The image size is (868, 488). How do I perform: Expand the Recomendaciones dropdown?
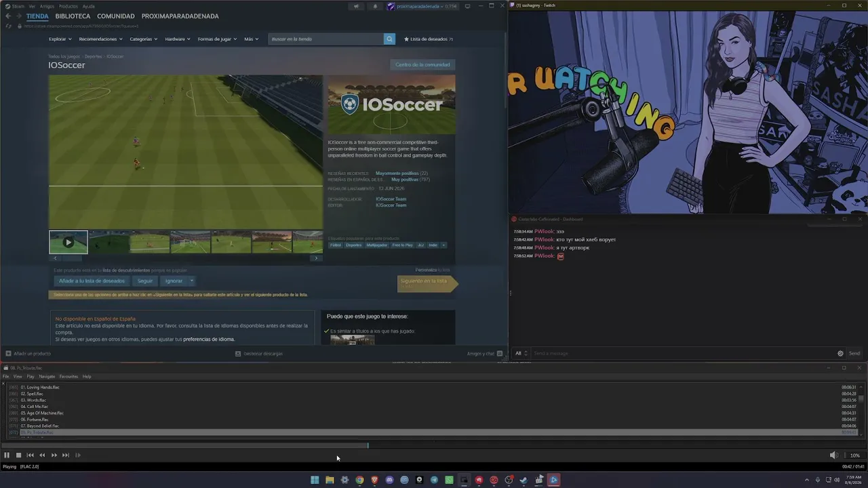pos(100,39)
